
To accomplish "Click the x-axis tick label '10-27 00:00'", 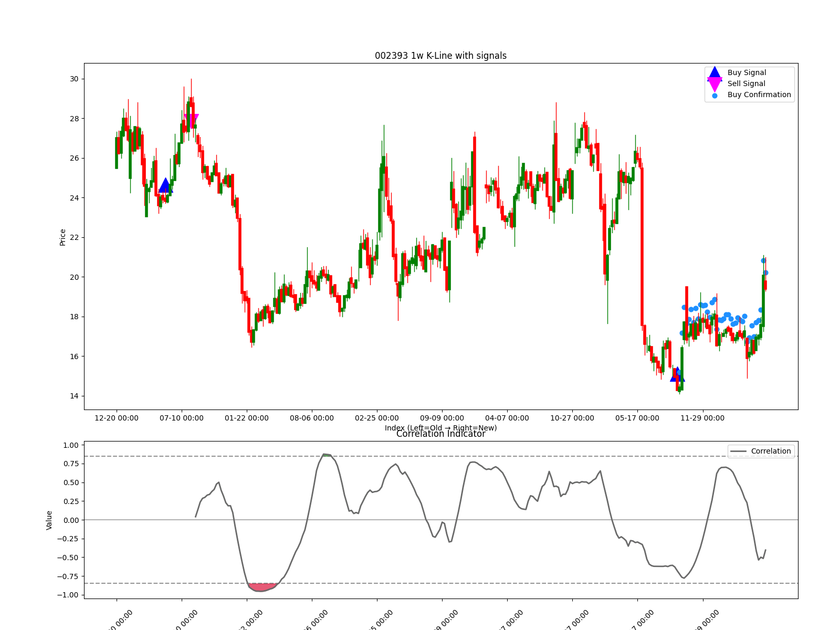I will [x=572, y=418].
